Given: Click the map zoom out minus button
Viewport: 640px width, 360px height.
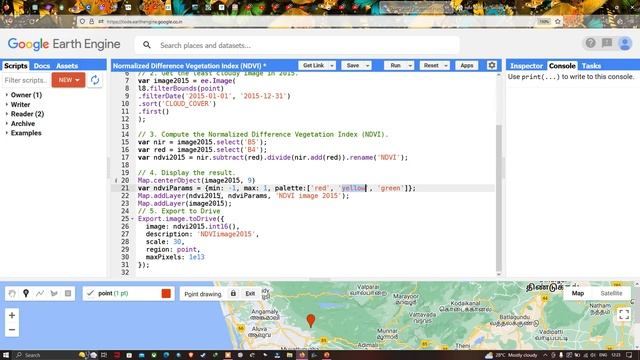Looking at the screenshot, I should [x=12, y=329].
